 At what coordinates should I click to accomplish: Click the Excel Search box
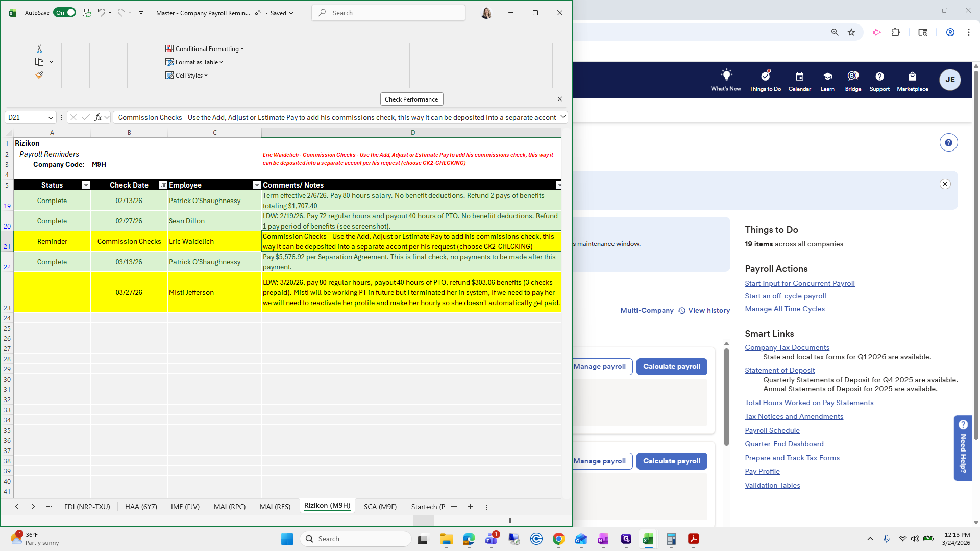(x=388, y=13)
